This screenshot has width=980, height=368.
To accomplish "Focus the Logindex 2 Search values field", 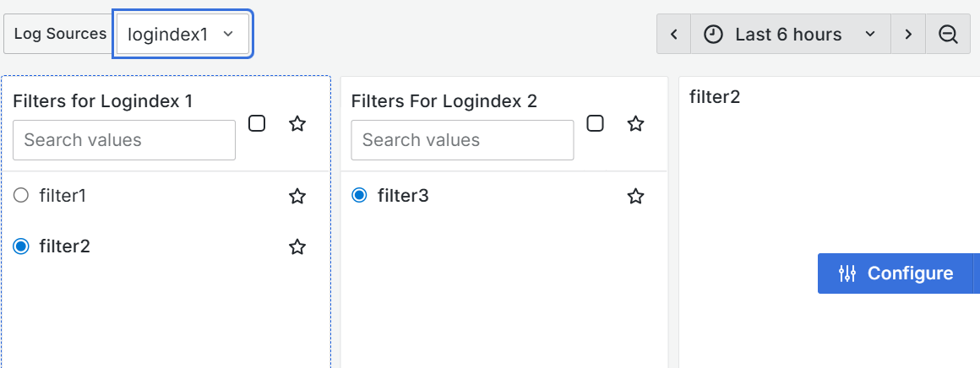I will 462,140.
